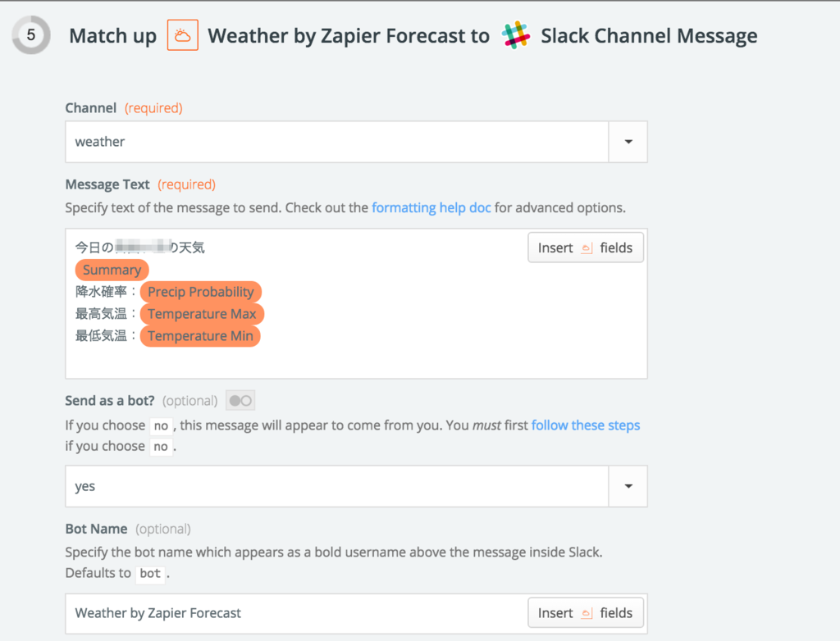Click the Slack logo icon in header
Viewport: 840px width, 641px height.
[516, 35]
